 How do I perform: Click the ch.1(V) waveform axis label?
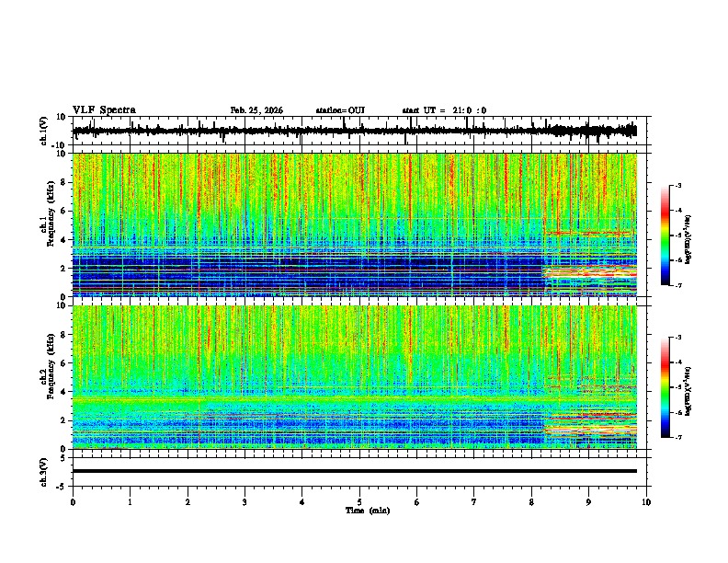pyautogui.click(x=44, y=131)
